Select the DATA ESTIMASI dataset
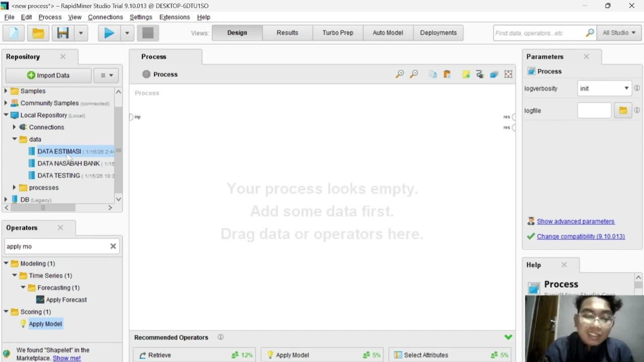Screen dimensions: 644x362 (x=59, y=151)
